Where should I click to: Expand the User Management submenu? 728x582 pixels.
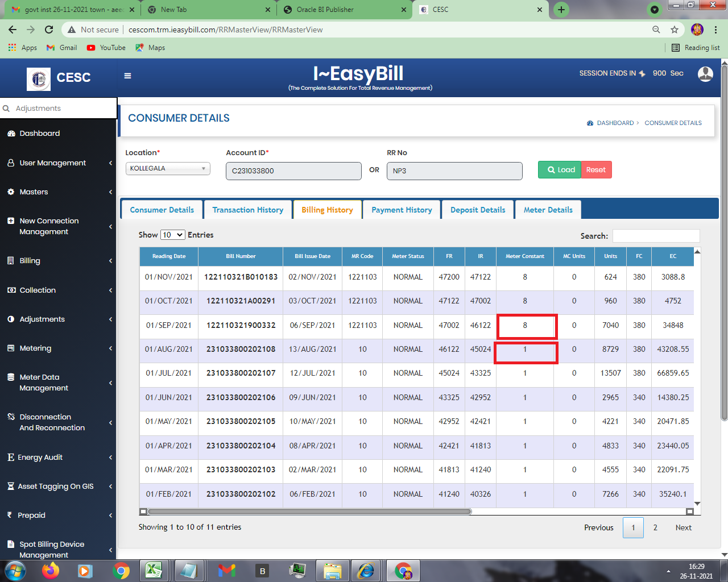coord(110,163)
